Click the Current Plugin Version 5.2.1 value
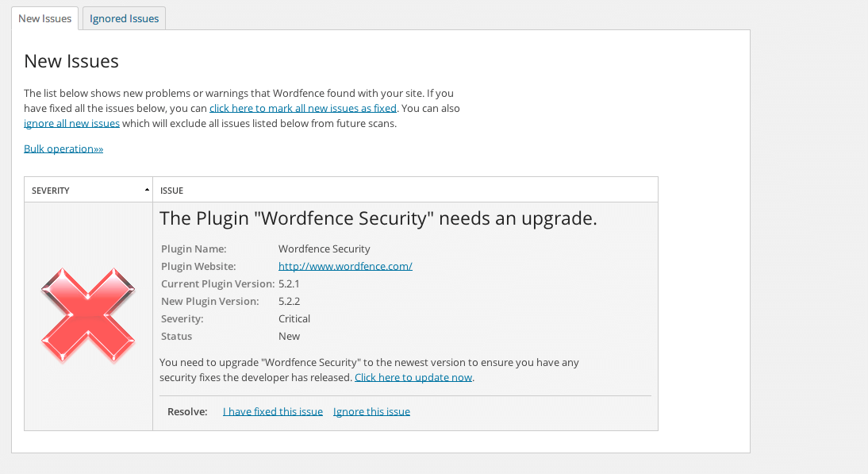Image resolution: width=868 pixels, height=474 pixels. (289, 284)
